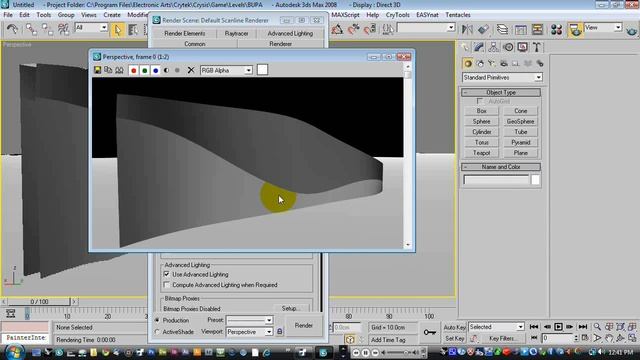The width and height of the screenshot is (640, 360).
Task: Click the Undo arrow in main toolbar
Action: tap(12, 29)
